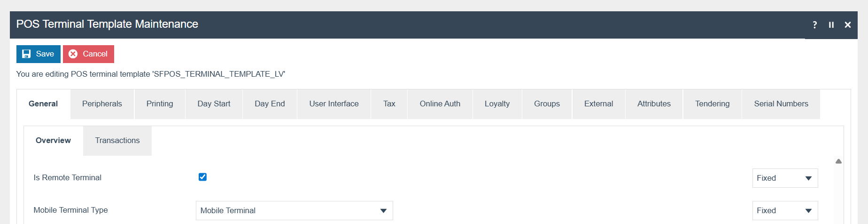Switch to the Online Auth tab
This screenshot has width=868, height=224.
pyautogui.click(x=440, y=104)
